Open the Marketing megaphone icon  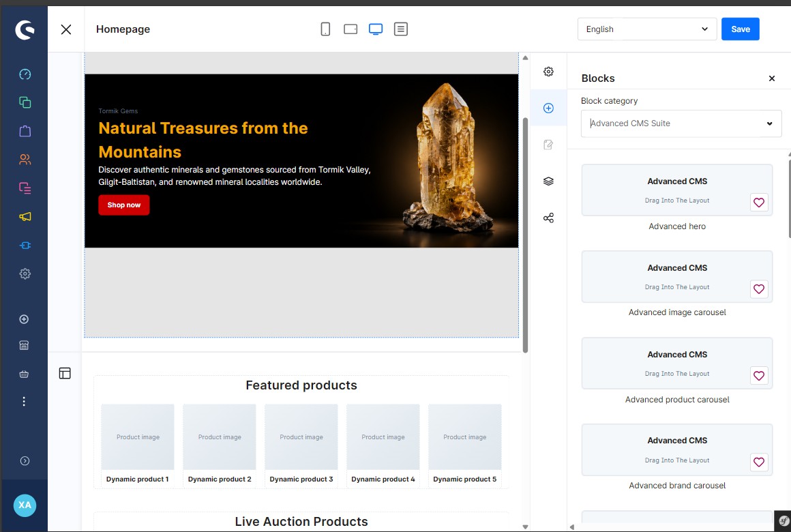(25, 216)
